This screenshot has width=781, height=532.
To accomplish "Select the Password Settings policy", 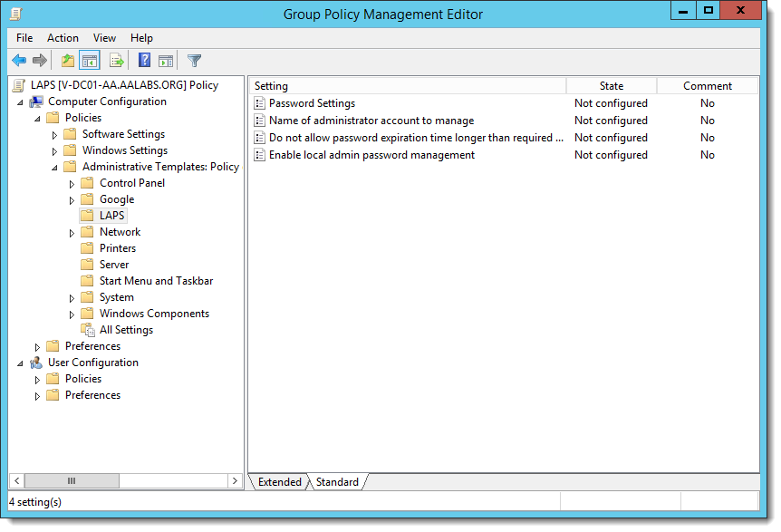I will [x=312, y=103].
